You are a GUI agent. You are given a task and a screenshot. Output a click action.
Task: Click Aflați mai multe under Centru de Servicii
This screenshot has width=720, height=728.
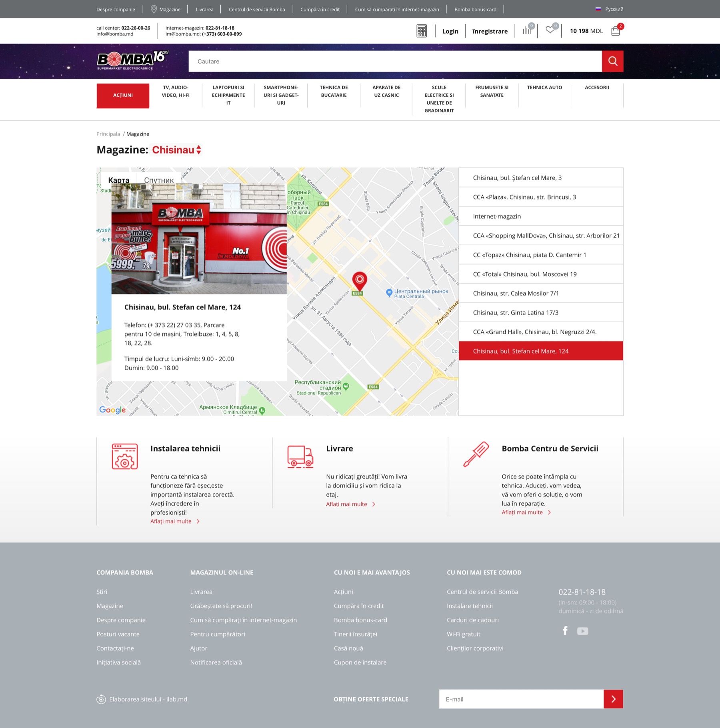tap(526, 512)
